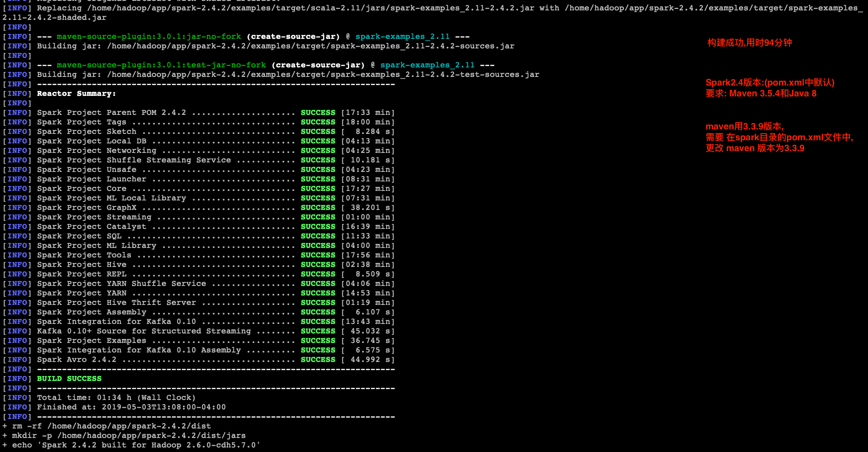
Task: Click the spark-examples_2.11-2.4.2-test-sources.jar path
Action: click(323, 75)
